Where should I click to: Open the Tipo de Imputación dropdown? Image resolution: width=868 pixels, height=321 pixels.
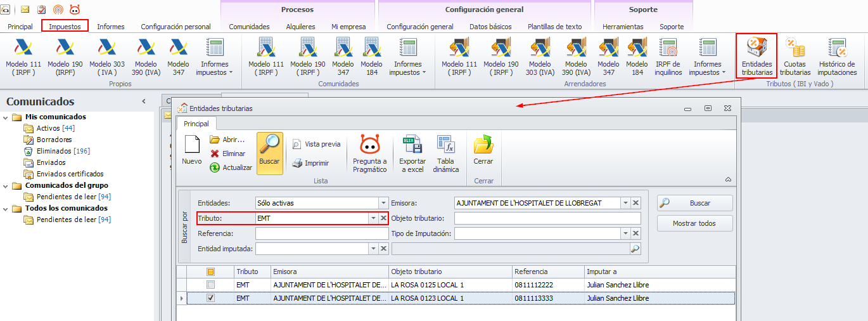(x=625, y=233)
